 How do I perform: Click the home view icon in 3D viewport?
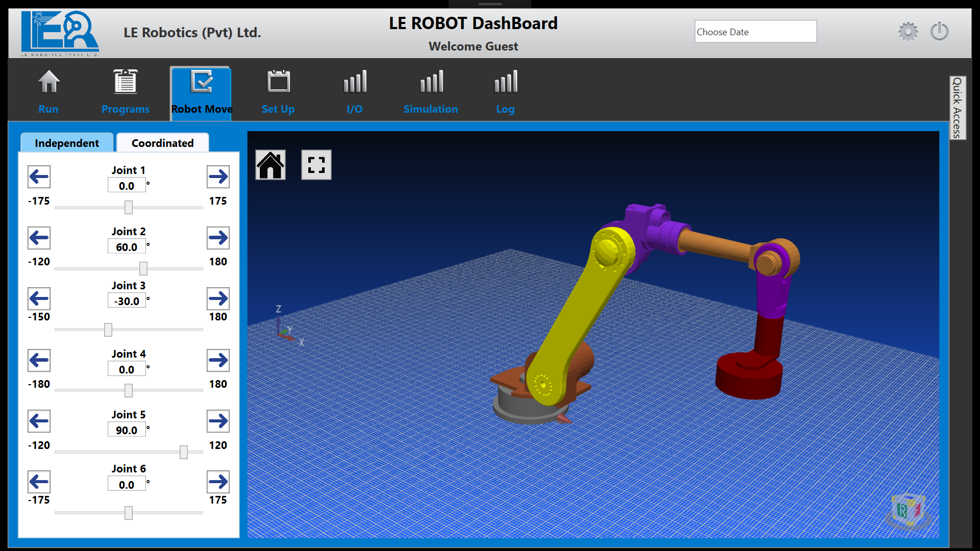pyautogui.click(x=271, y=165)
